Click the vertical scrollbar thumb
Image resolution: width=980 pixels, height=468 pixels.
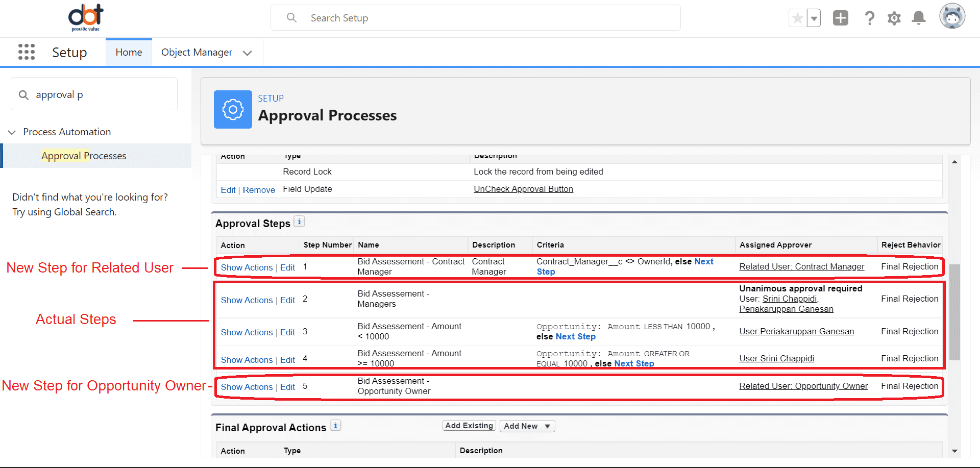(954, 312)
